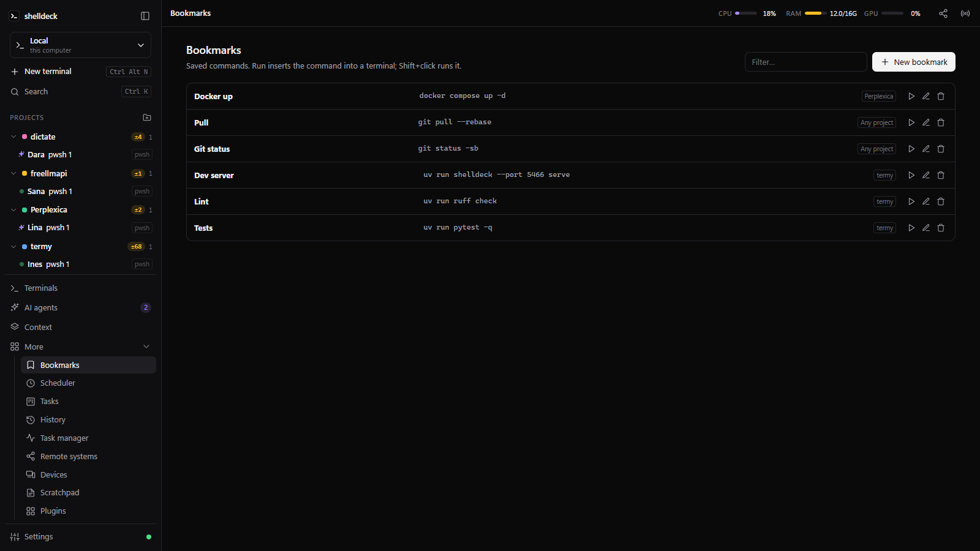Open the Local computer dropdown

pyautogui.click(x=80, y=45)
